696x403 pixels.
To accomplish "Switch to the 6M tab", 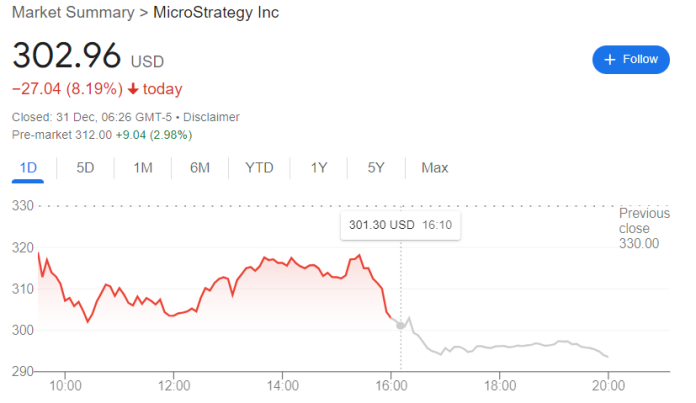I will click(x=199, y=168).
